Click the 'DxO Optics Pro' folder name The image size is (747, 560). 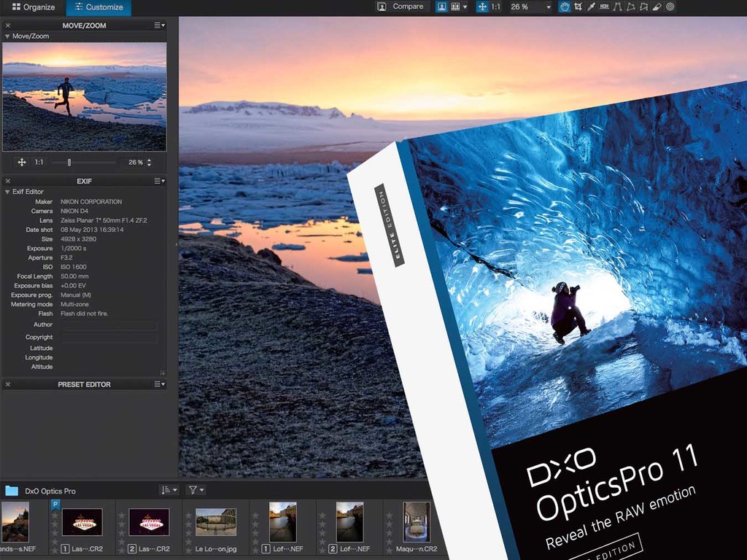coord(50,491)
